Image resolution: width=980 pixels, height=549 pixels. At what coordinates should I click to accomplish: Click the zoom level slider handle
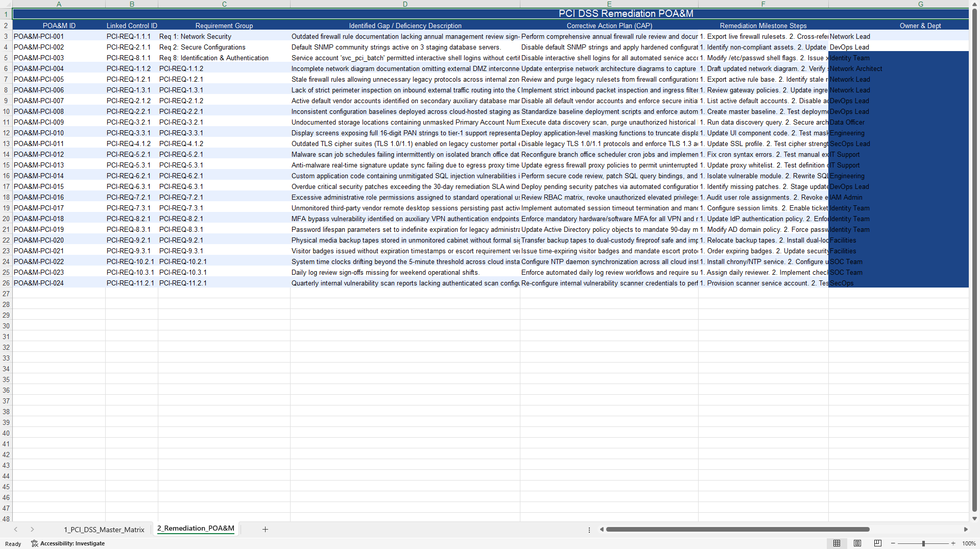(x=923, y=543)
